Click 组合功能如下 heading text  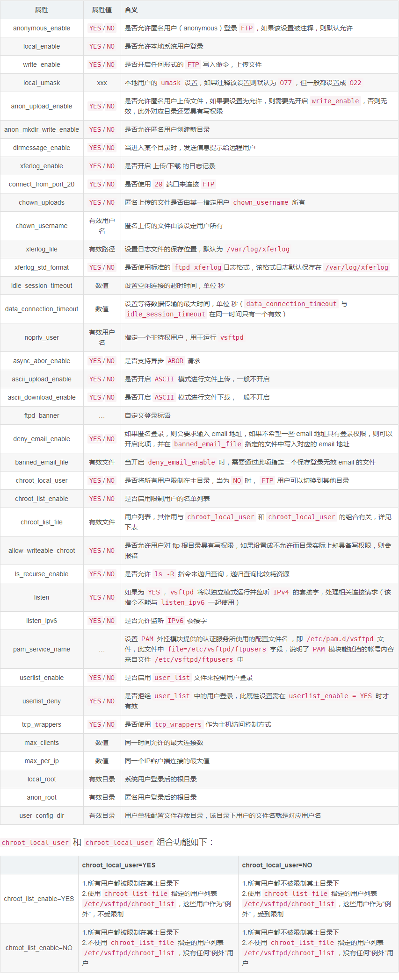point(185,842)
